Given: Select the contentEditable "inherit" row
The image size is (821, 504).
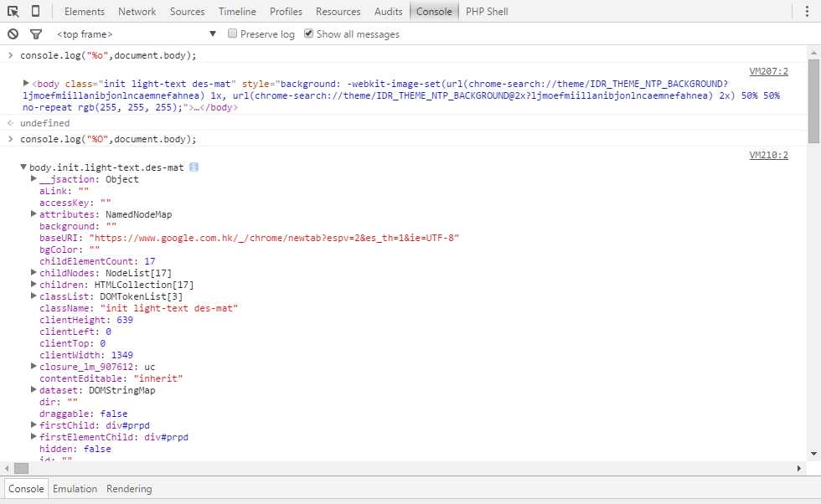Looking at the screenshot, I should (x=111, y=378).
